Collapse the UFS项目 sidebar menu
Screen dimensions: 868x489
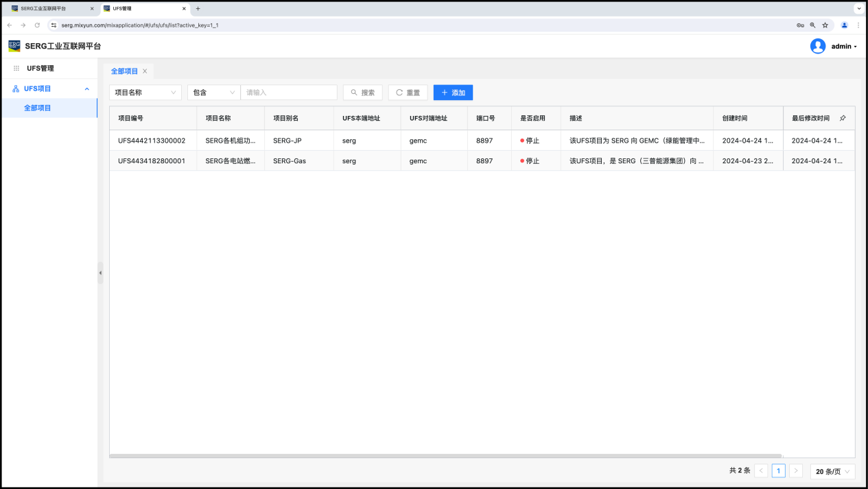tap(86, 88)
